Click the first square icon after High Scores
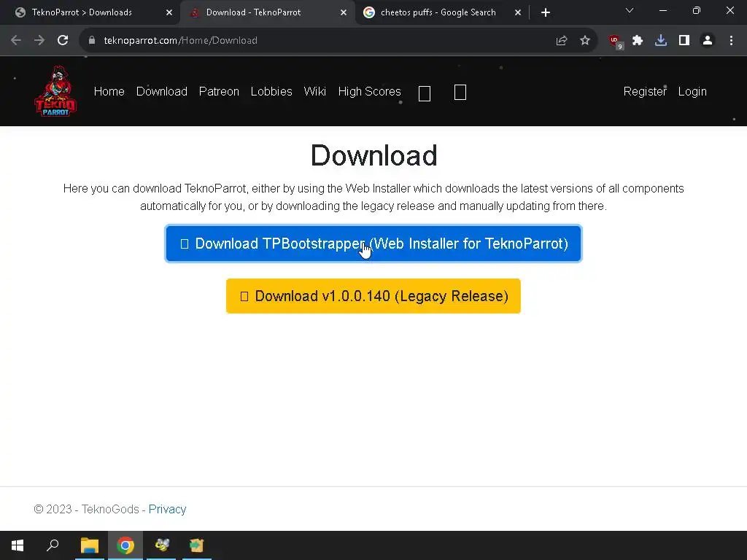This screenshot has width=747, height=560. [425, 93]
